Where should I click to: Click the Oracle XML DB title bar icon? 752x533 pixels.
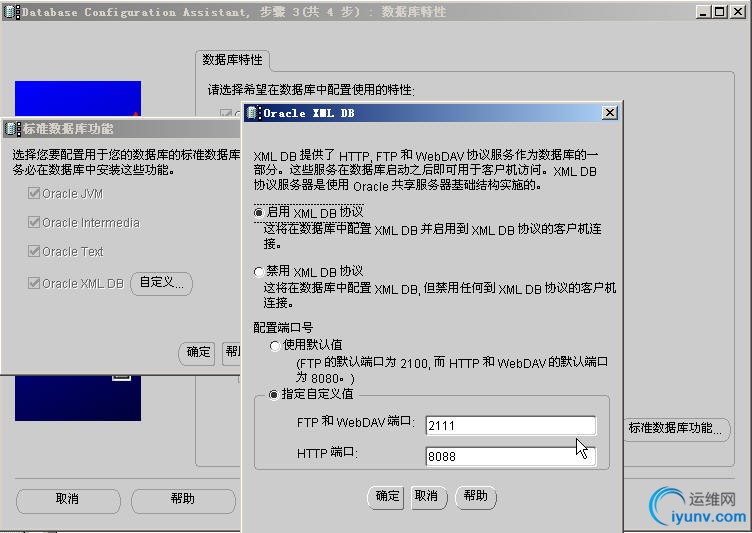click(253, 113)
